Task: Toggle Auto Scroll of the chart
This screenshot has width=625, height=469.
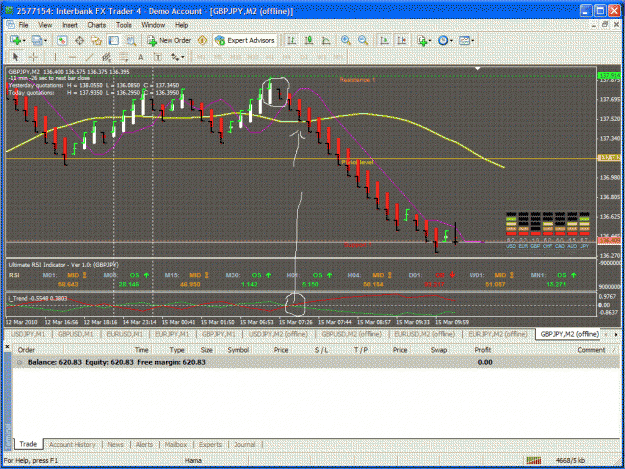Action: (384, 40)
